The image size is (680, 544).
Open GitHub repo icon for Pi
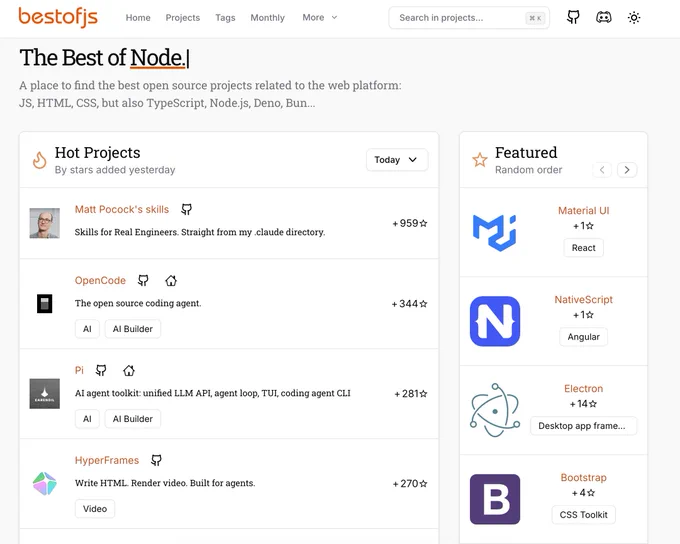tap(101, 370)
